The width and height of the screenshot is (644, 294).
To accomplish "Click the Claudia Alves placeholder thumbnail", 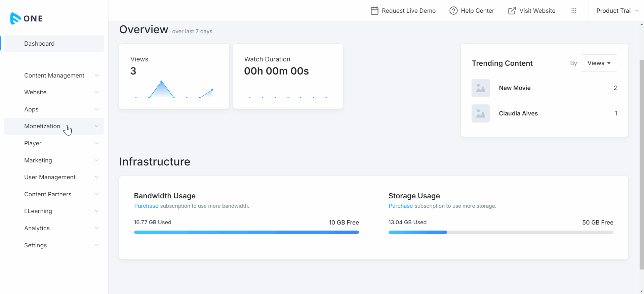I will tap(480, 113).
